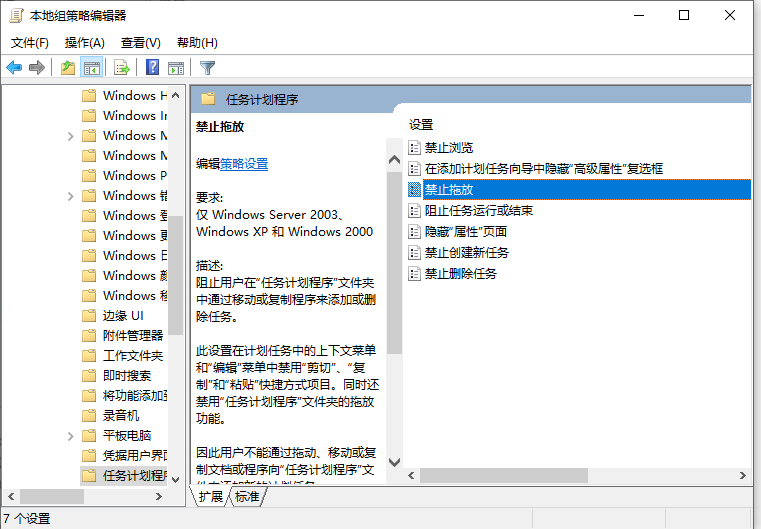The width and height of the screenshot is (761, 529).
Task: Select the 禁止浏览 policy setting
Action: (x=448, y=148)
